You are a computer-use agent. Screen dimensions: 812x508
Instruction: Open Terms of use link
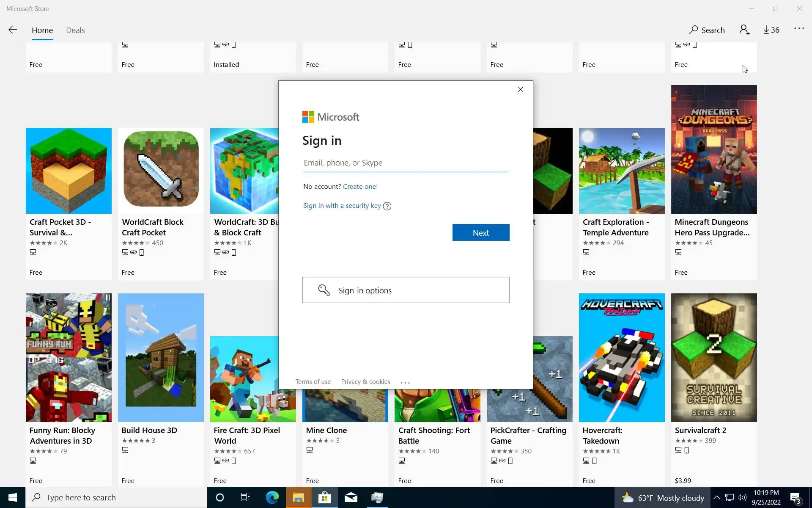313,382
